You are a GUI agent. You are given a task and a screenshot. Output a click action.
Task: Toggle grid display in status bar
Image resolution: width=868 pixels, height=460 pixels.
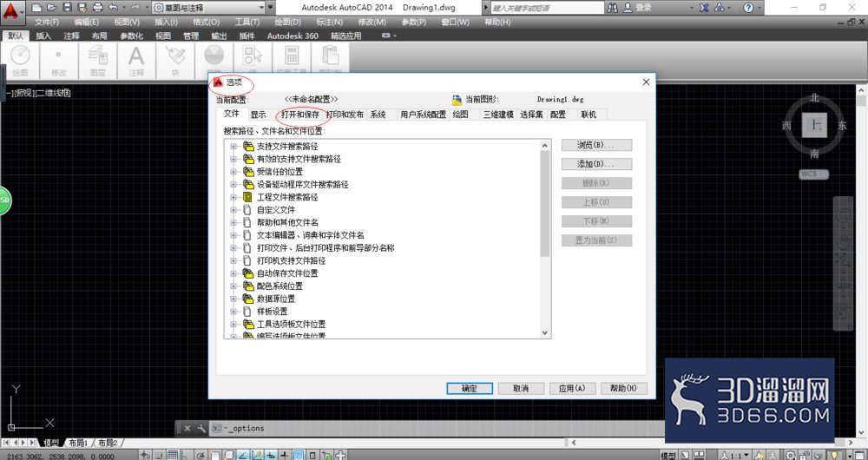[174, 455]
